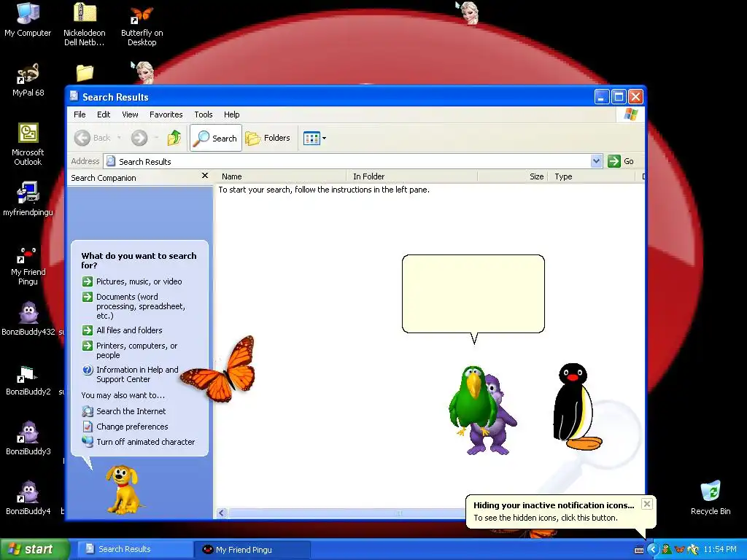Click the Go button
The height and width of the screenshot is (560, 747).
click(621, 161)
